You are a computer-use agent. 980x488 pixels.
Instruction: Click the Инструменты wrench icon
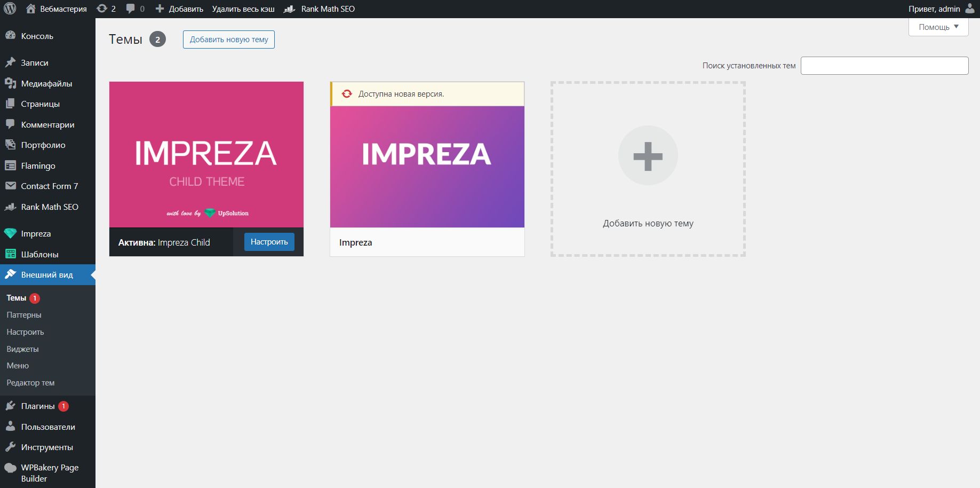click(10, 447)
